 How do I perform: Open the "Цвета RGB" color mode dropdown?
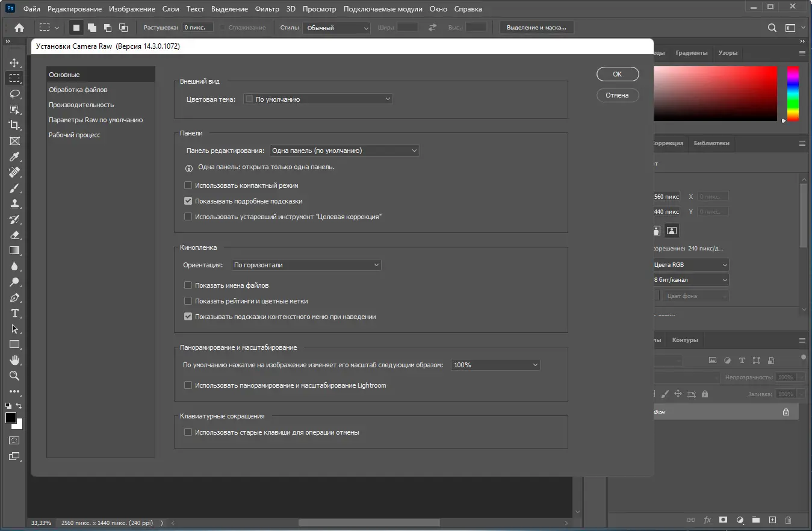coord(691,265)
